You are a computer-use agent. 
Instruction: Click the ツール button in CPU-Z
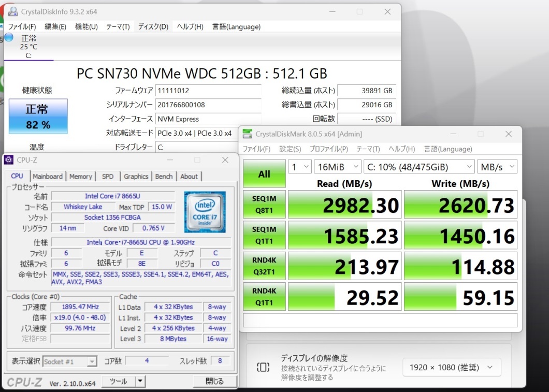[118, 381]
